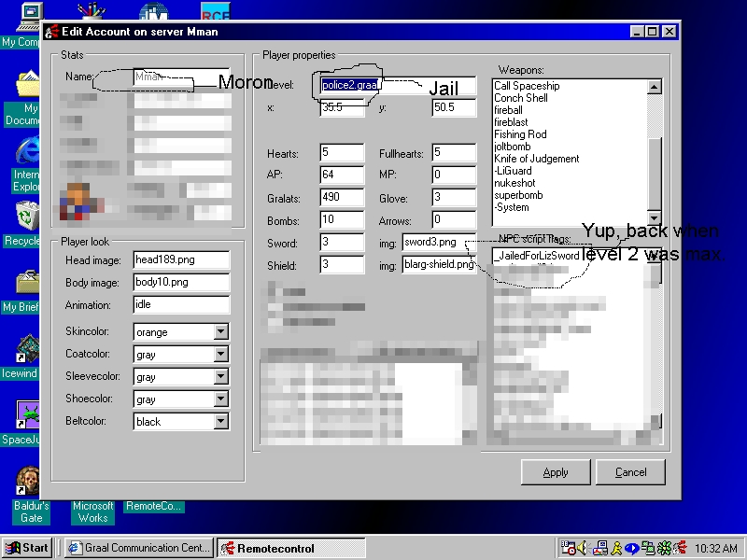Click the speaker volume tray icon
Viewport: 747px width, 560px height.
(583, 548)
